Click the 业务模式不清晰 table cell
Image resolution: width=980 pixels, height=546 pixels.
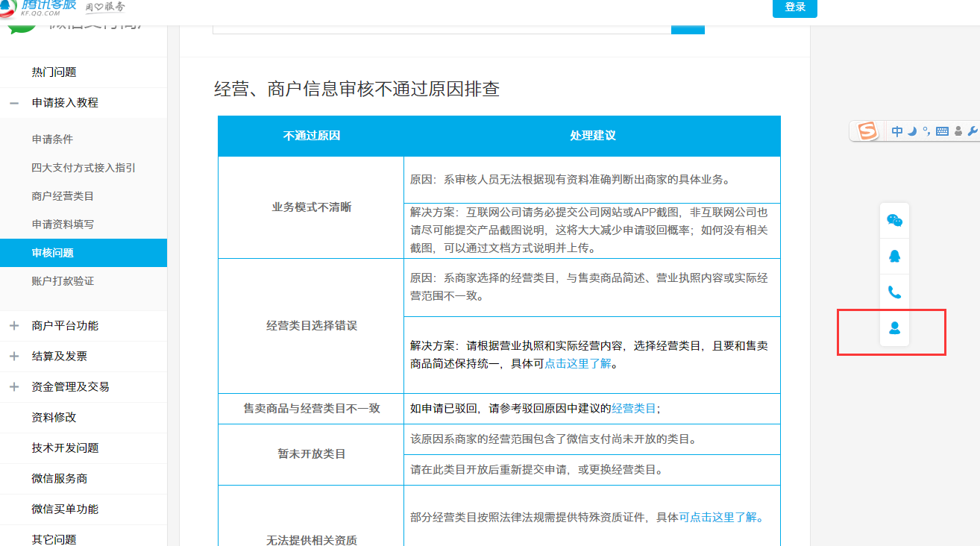click(x=311, y=207)
